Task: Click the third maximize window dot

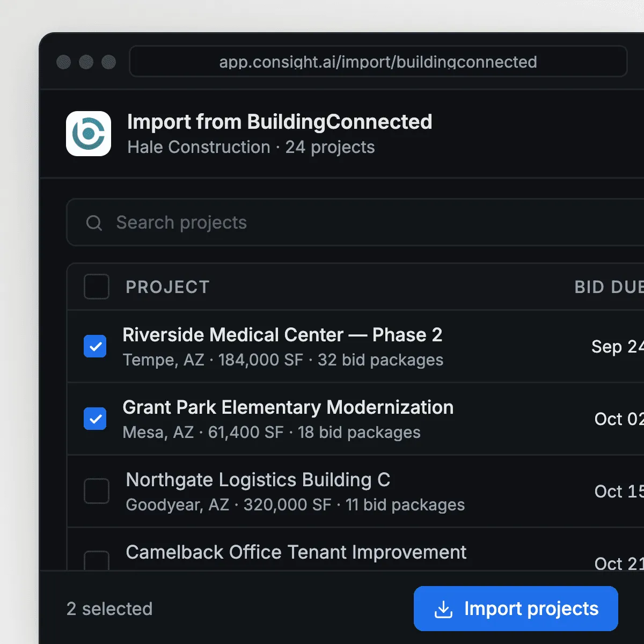Action: pyautogui.click(x=109, y=62)
